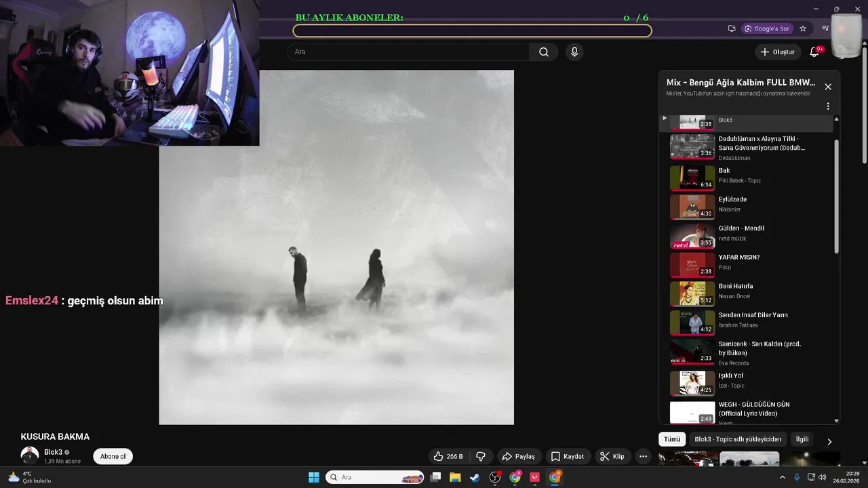Subscribe with the Abone ol button
868x488 pixels.
click(113, 456)
